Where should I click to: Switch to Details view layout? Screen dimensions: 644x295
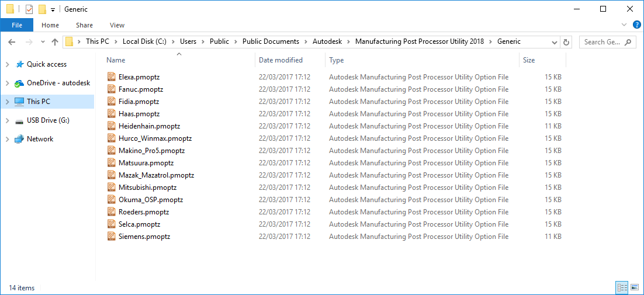622,287
